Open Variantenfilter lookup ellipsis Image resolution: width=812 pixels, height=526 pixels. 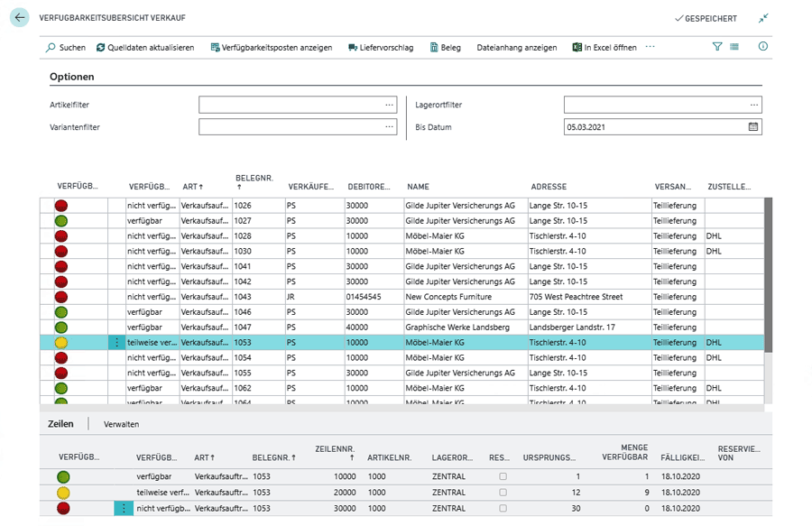click(389, 127)
